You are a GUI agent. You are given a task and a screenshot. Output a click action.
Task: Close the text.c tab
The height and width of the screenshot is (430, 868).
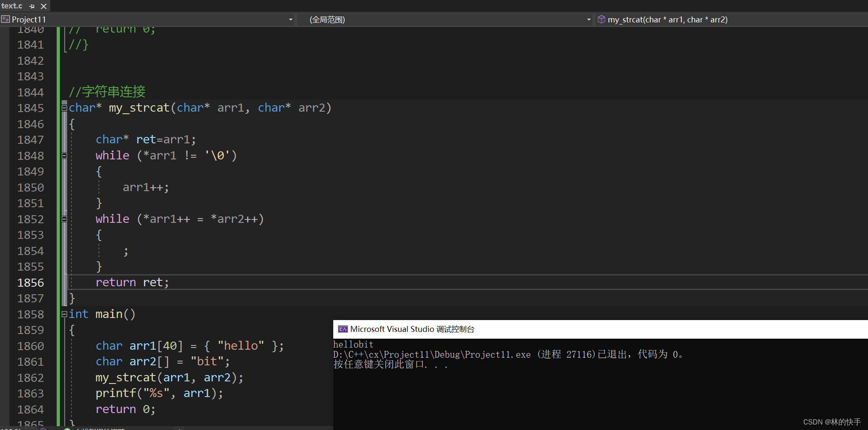pos(44,6)
